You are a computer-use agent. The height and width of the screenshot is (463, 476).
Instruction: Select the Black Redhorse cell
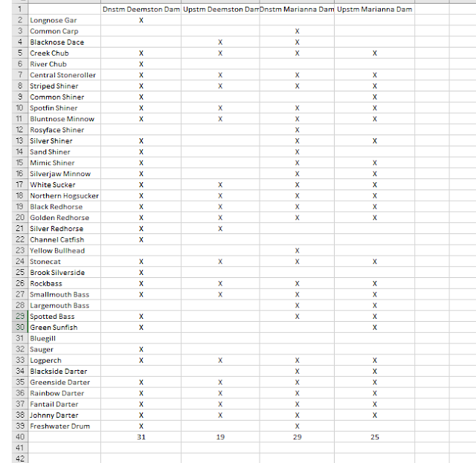pyautogui.click(x=65, y=207)
